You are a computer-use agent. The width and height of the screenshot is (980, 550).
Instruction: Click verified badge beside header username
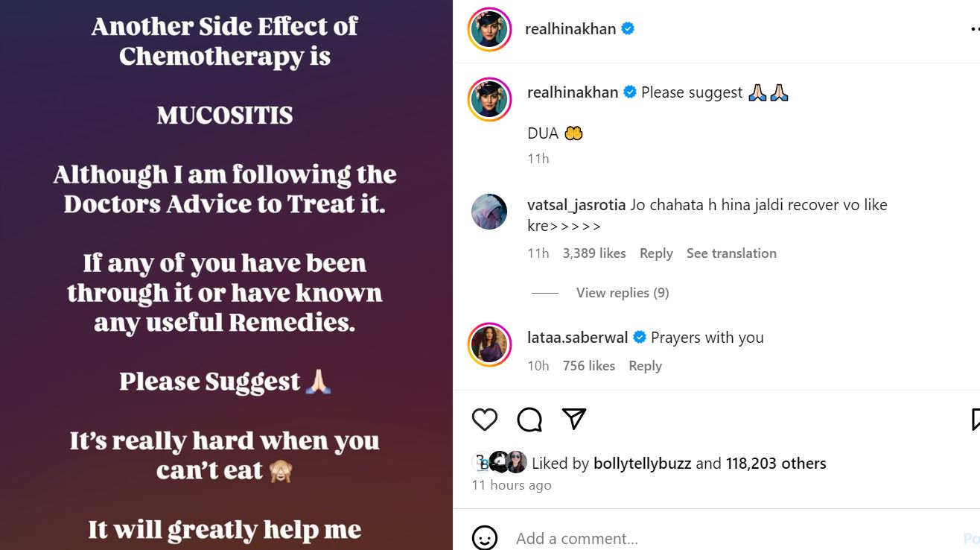point(628,29)
